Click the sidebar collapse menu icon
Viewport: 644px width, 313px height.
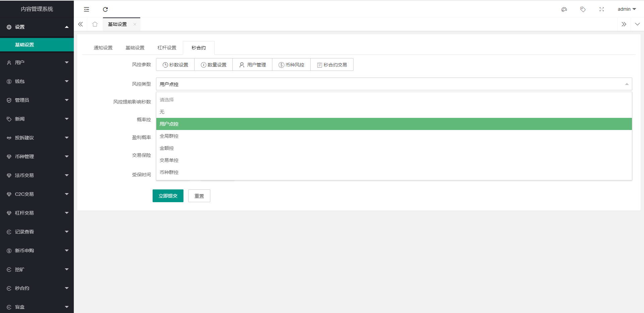click(87, 9)
